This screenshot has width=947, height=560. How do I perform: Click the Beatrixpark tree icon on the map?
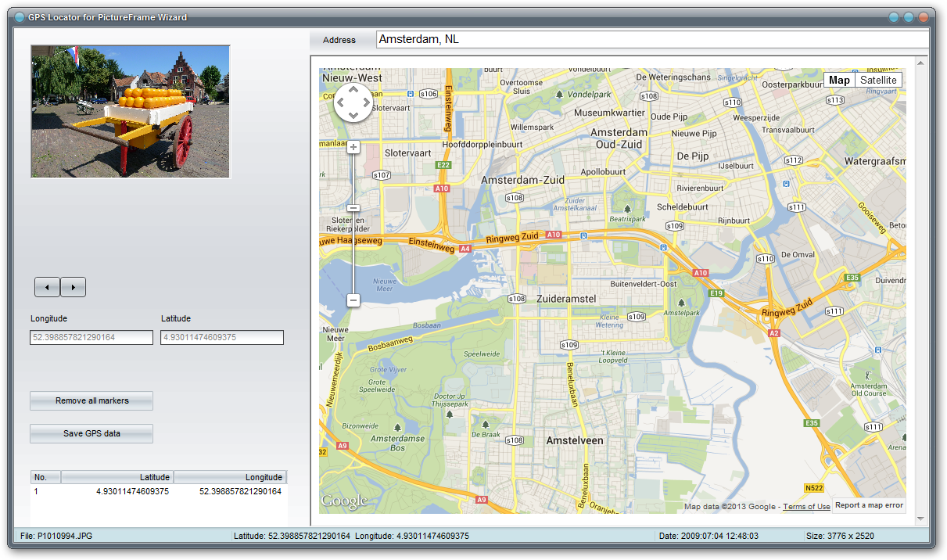coord(627,209)
